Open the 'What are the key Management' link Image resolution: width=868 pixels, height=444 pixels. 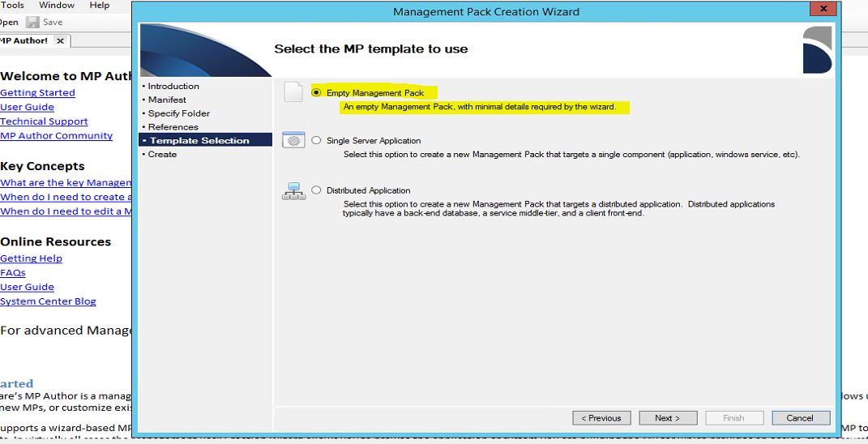pyautogui.click(x=66, y=182)
